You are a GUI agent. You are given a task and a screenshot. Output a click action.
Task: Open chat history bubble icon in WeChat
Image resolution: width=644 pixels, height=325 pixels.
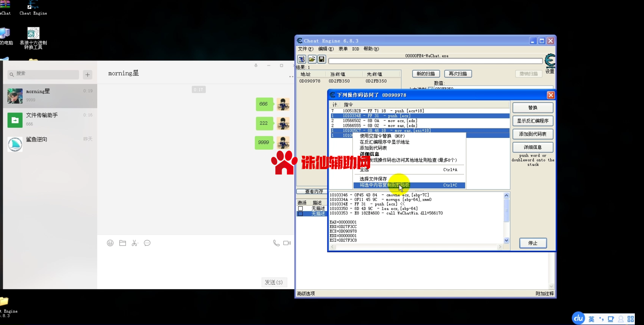[147, 243]
